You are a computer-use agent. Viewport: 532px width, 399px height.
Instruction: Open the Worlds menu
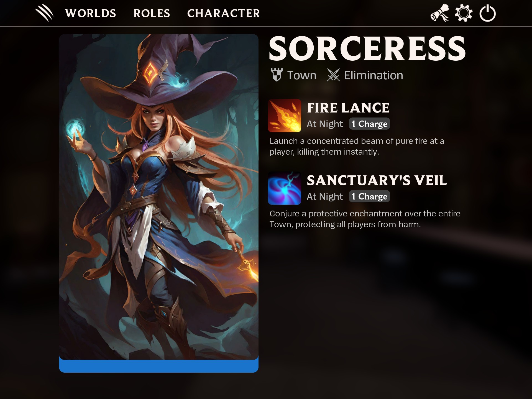point(91,13)
